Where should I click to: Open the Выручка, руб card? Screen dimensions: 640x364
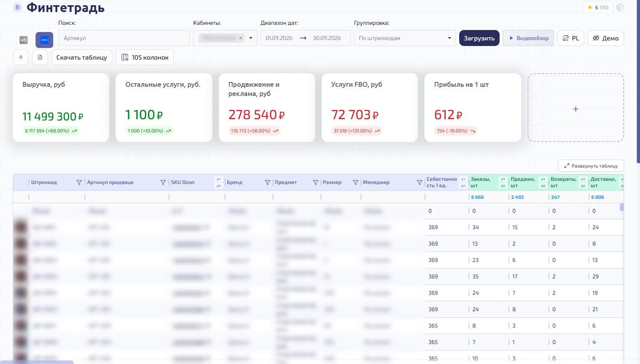coord(61,108)
